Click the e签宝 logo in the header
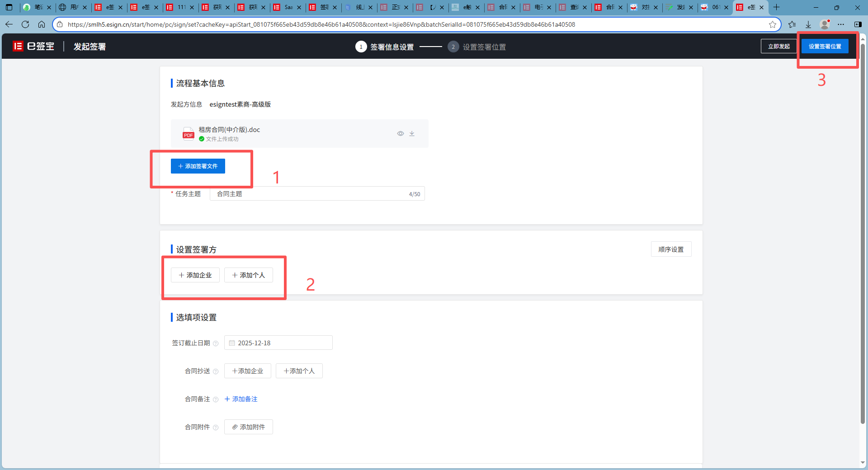 click(x=34, y=46)
